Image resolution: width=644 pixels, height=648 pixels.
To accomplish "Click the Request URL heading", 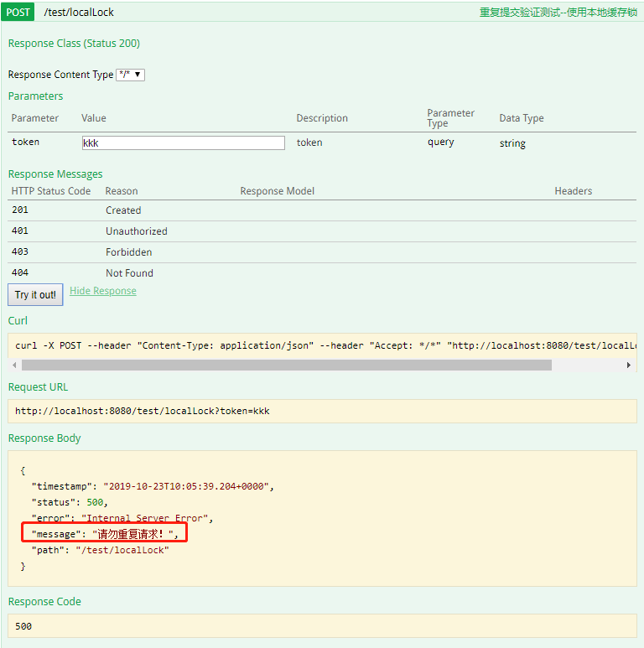I will coord(38,387).
